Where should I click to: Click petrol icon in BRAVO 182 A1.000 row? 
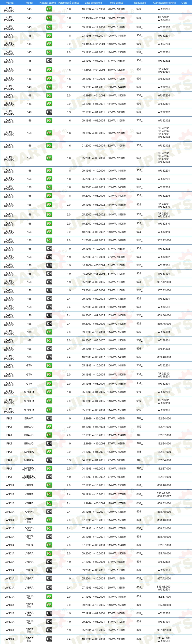[49, 427]
